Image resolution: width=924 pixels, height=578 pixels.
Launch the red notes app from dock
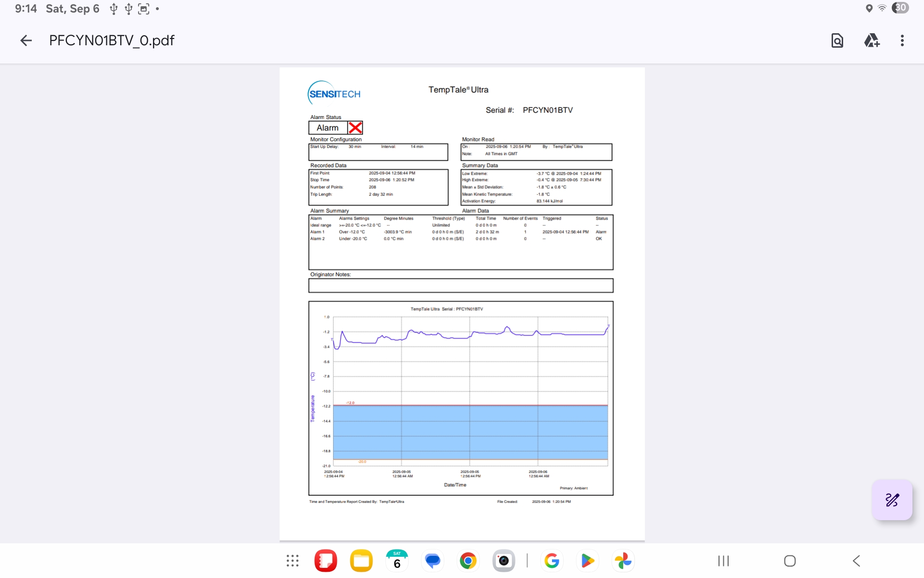click(x=326, y=561)
